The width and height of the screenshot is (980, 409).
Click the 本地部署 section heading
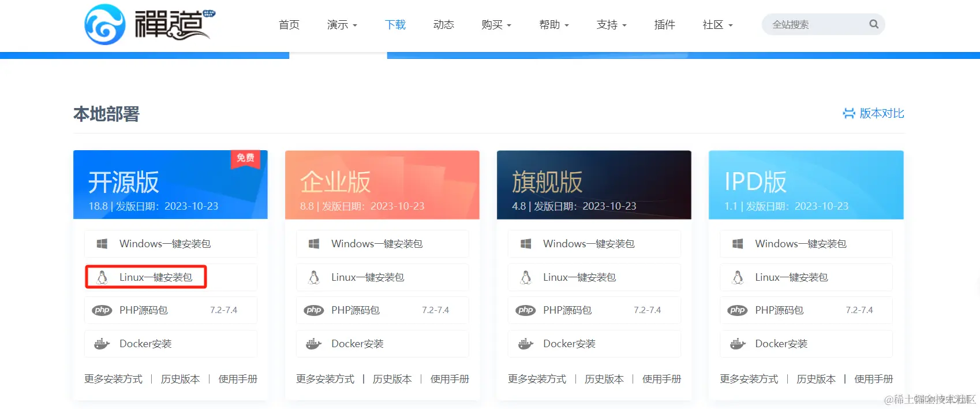pyautogui.click(x=106, y=114)
